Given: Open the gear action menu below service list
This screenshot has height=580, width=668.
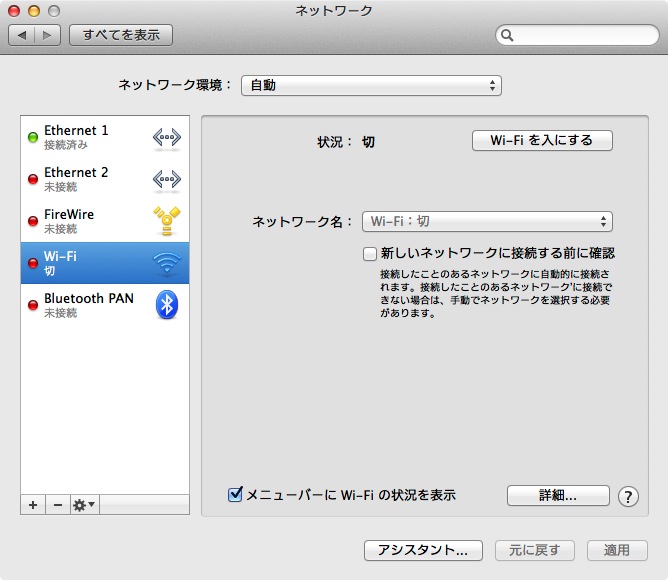Looking at the screenshot, I should [83, 505].
